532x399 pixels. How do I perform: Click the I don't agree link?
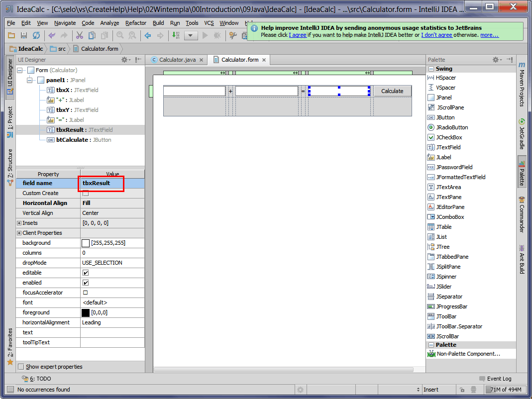[x=436, y=35]
